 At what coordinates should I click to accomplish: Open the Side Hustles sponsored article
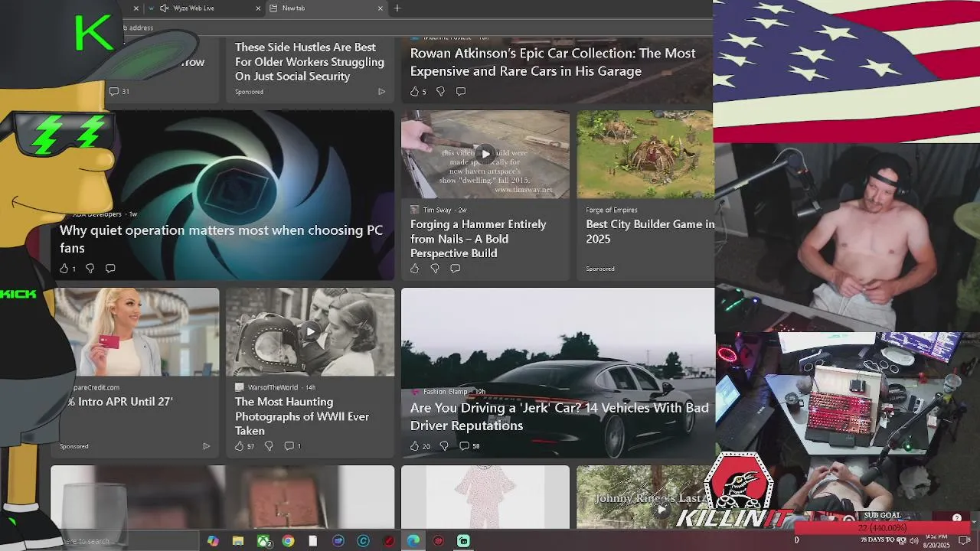click(x=309, y=62)
